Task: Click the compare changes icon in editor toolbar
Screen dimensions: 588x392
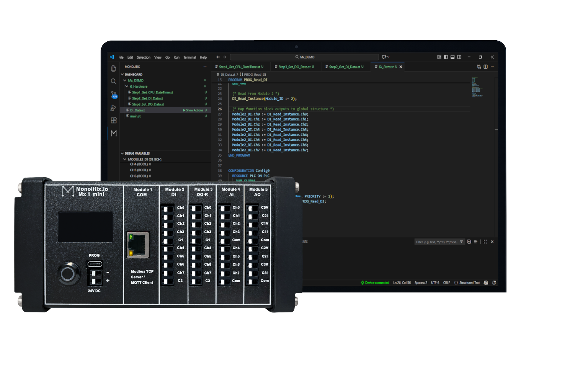Action: coord(479,67)
